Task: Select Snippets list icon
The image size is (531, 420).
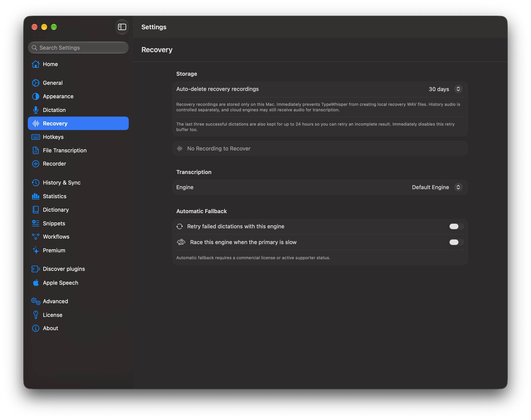Action: point(36,223)
